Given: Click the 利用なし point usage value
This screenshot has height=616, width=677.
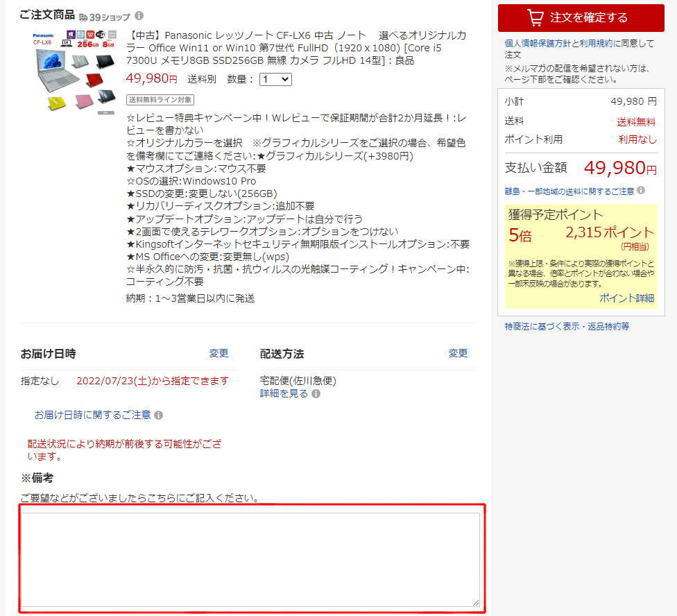Looking at the screenshot, I should pyautogui.click(x=637, y=139).
